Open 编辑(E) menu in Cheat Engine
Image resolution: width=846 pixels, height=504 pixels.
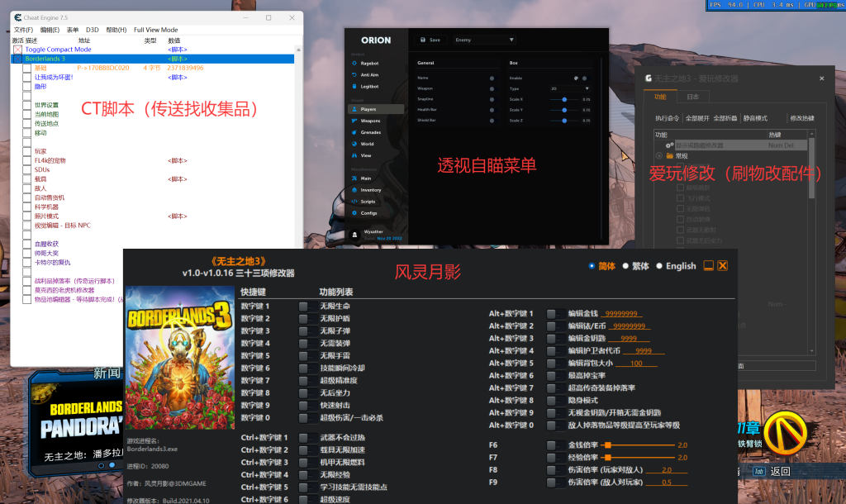[50, 30]
